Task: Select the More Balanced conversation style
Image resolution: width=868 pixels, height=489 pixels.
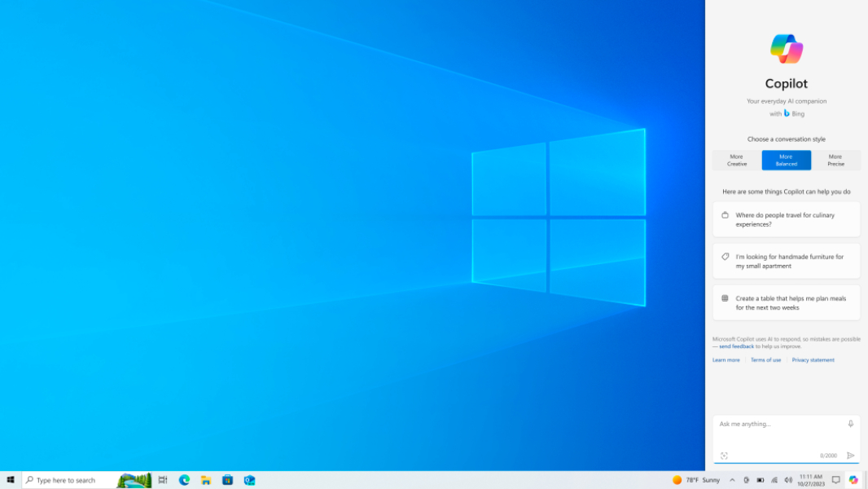Action: (786, 160)
